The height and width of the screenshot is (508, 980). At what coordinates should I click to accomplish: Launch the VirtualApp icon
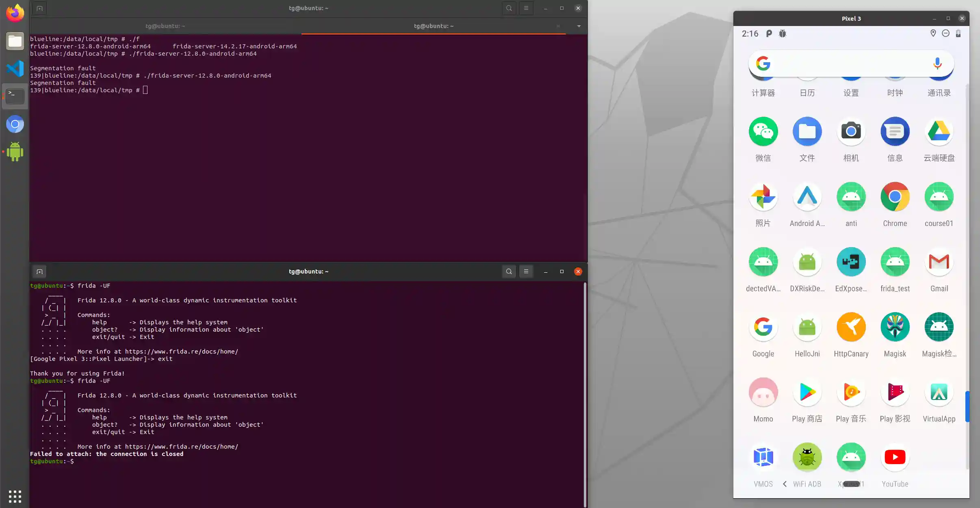pyautogui.click(x=939, y=393)
